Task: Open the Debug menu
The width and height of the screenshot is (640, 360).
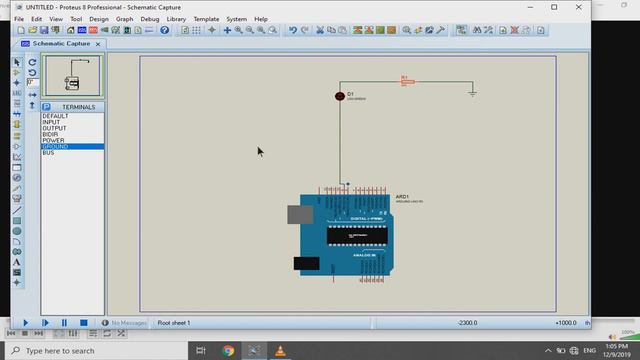Action: coord(150,19)
